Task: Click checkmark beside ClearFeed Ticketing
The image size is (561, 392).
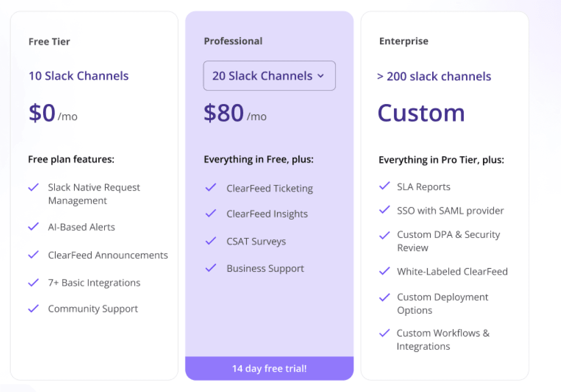Action: 211,188
